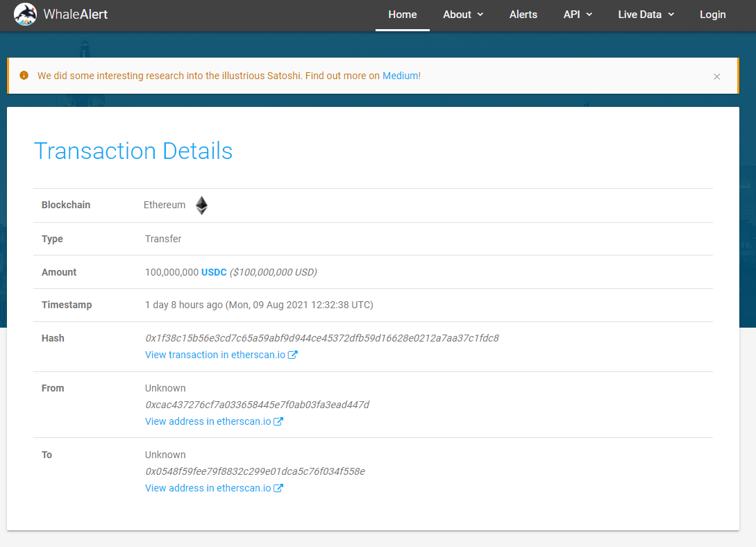View From address in etherscan.io
Screen dimensions: 756x547
[x=208, y=421]
